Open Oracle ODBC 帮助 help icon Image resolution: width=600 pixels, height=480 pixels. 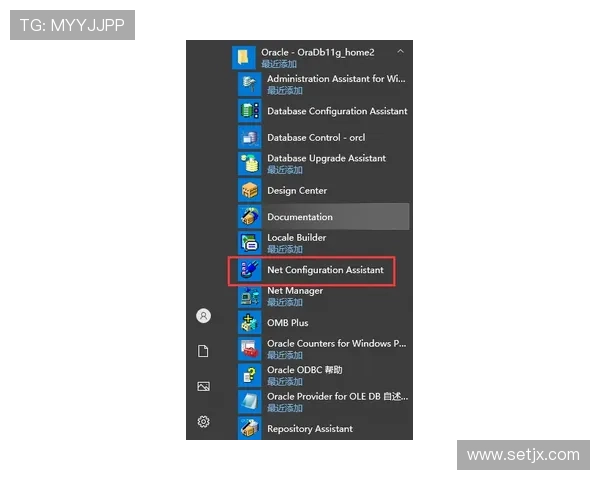(249, 375)
